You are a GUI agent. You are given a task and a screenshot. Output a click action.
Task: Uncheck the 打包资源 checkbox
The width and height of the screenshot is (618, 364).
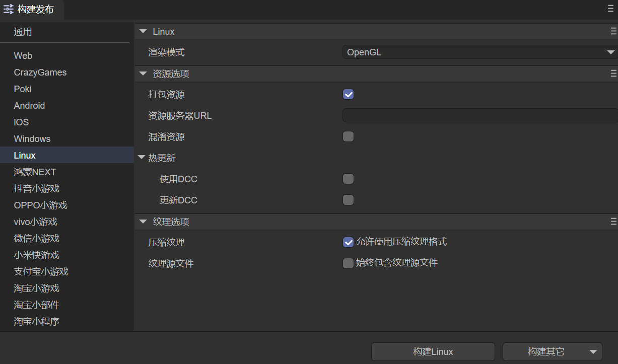tap(348, 94)
